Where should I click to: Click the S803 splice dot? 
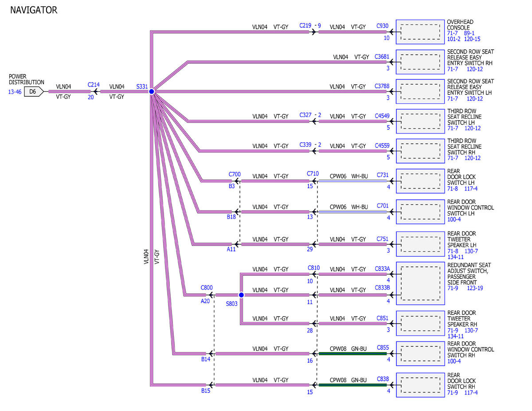click(241, 295)
